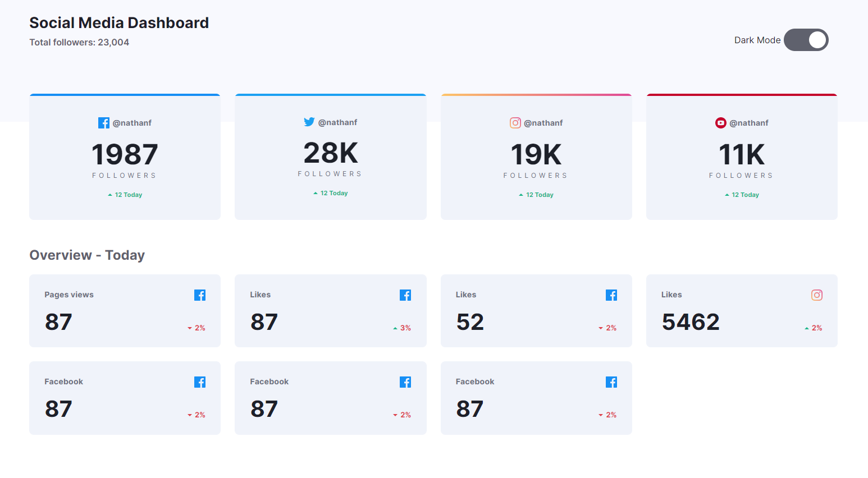
Task: Click the green up arrow beside 3%
Action: coord(395,328)
